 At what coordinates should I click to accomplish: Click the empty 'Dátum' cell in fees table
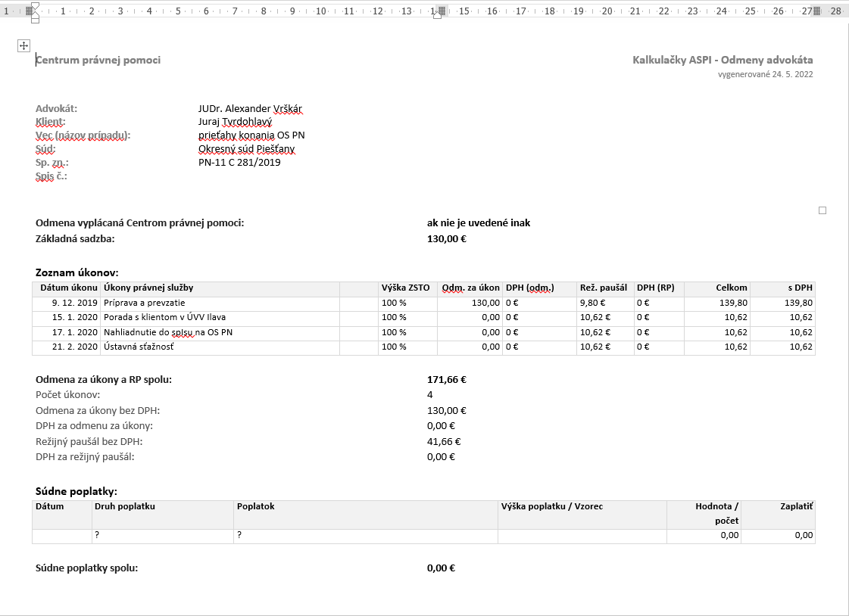click(62, 536)
